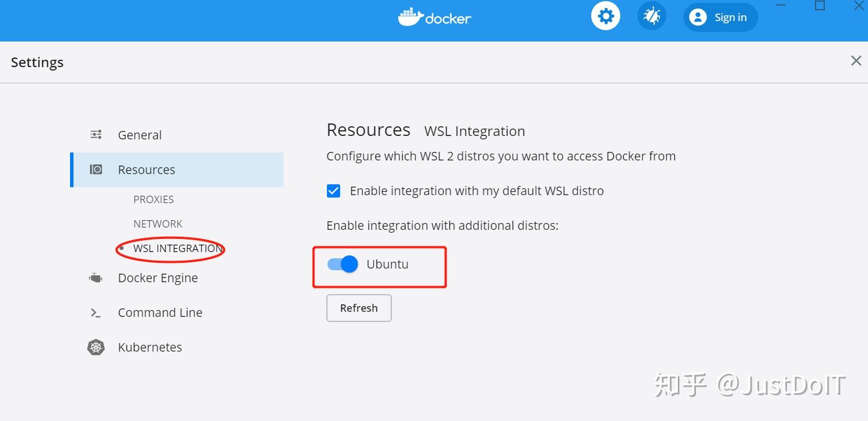Select the Kubernetes wheel icon

(96, 347)
